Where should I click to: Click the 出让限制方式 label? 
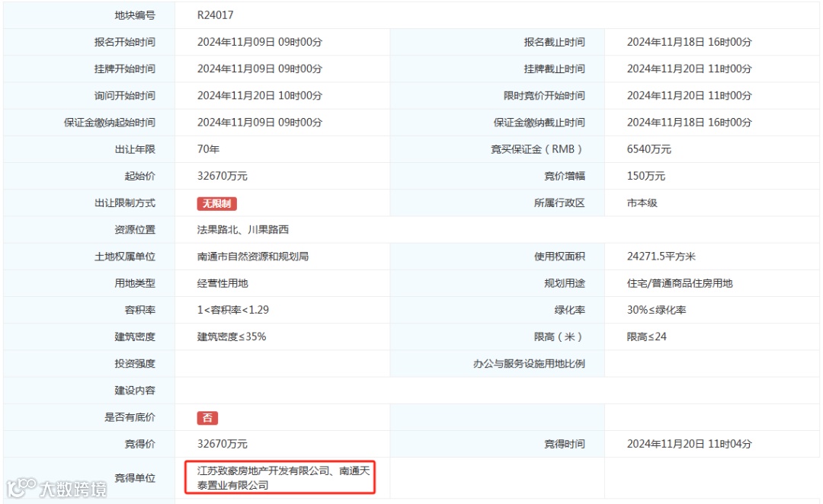tap(125, 203)
